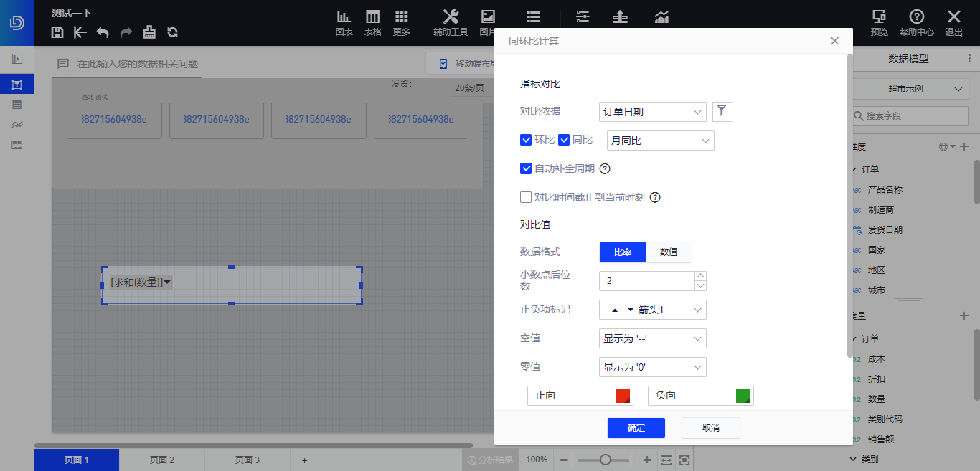
Task: Enable 对比时间截止到当前时刻 option
Action: click(526, 196)
